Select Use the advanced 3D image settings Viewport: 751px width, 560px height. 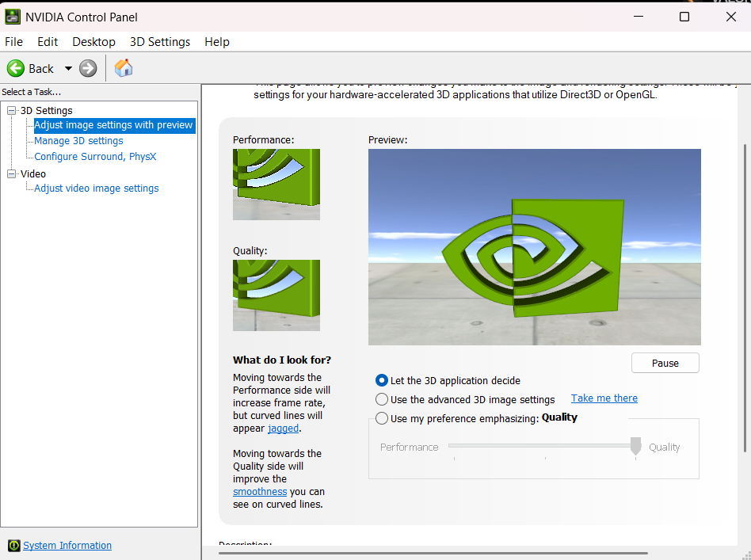pos(382,399)
